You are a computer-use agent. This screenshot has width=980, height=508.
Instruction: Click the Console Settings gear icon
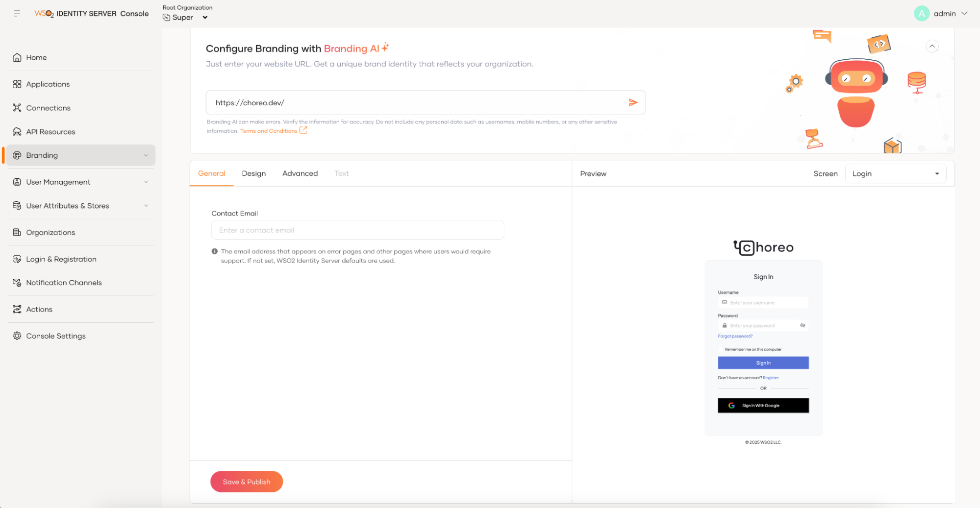coord(17,336)
